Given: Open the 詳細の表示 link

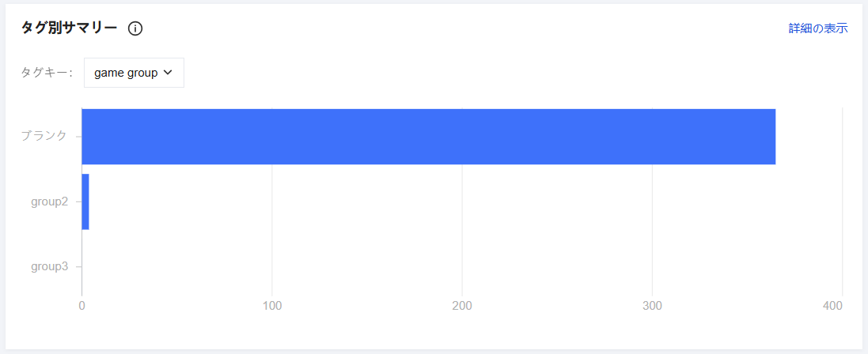Looking at the screenshot, I should point(817,28).
